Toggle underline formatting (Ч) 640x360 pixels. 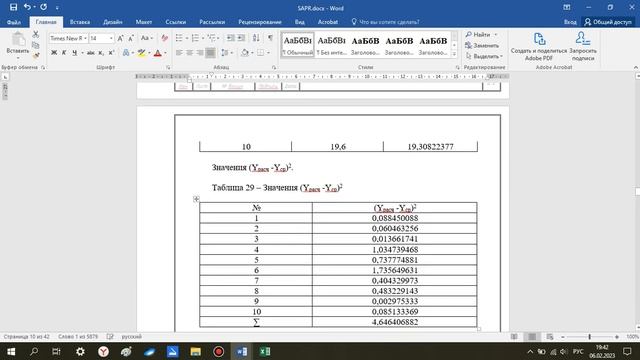74,53
